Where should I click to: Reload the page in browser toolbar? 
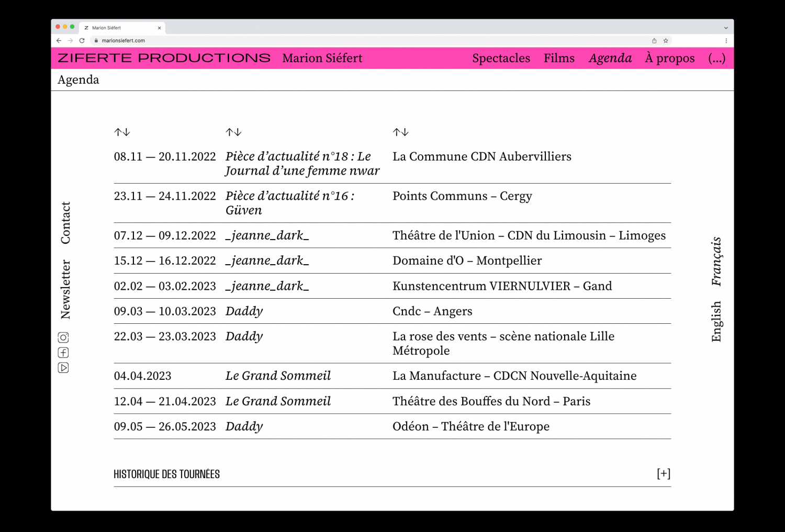pyautogui.click(x=82, y=41)
